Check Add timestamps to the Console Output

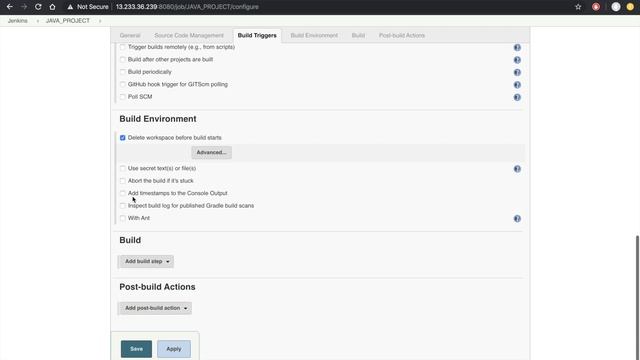point(122,193)
